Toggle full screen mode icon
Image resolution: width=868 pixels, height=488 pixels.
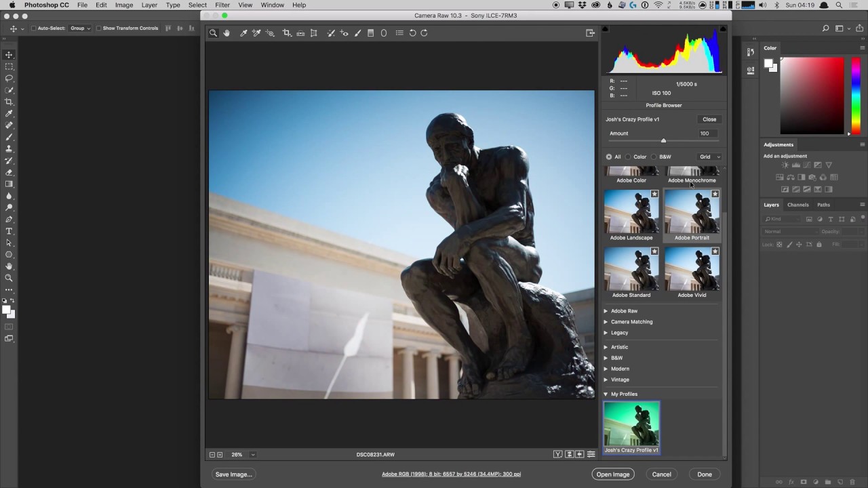(590, 33)
